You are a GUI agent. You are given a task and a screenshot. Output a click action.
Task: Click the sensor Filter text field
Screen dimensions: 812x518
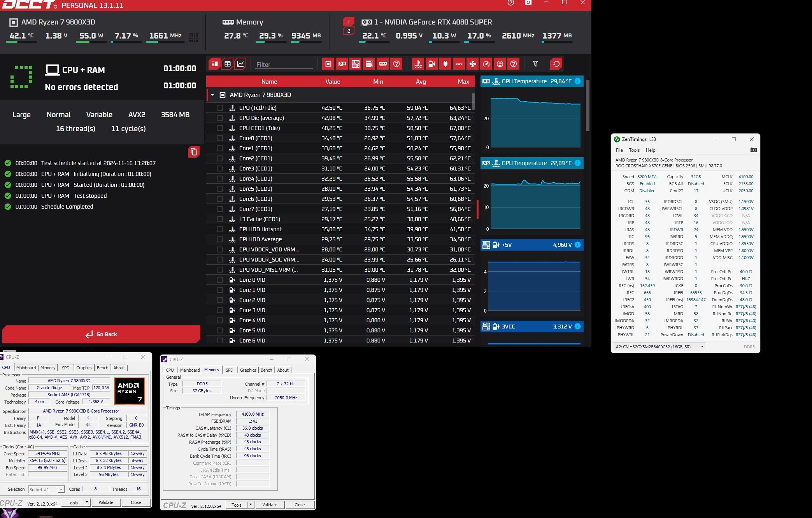tap(284, 65)
